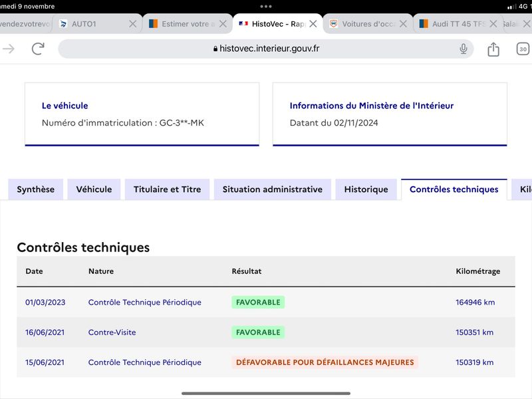The image size is (532, 399).
Task: Open the Historique tab
Action: (x=366, y=190)
